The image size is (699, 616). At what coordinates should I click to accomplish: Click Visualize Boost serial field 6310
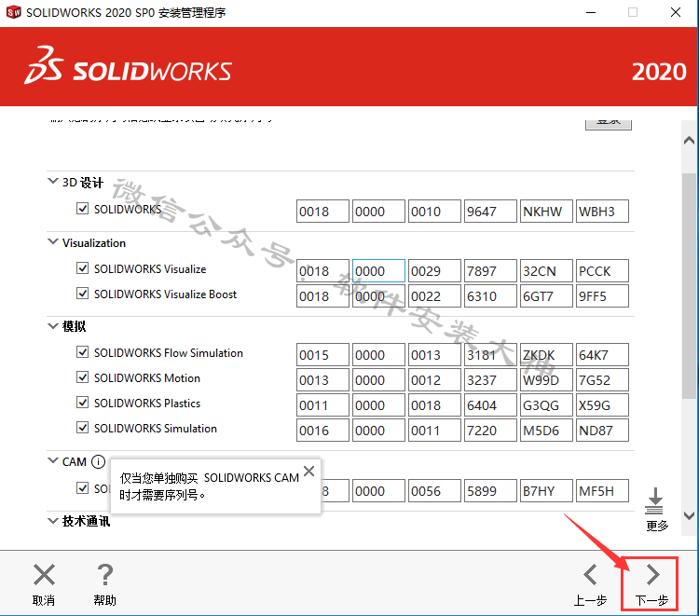[490, 296]
